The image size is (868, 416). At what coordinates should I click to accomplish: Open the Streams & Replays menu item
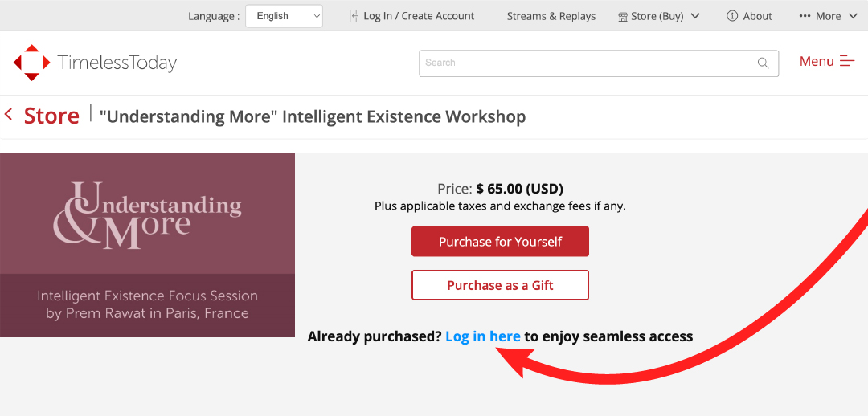click(x=551, y=16)
